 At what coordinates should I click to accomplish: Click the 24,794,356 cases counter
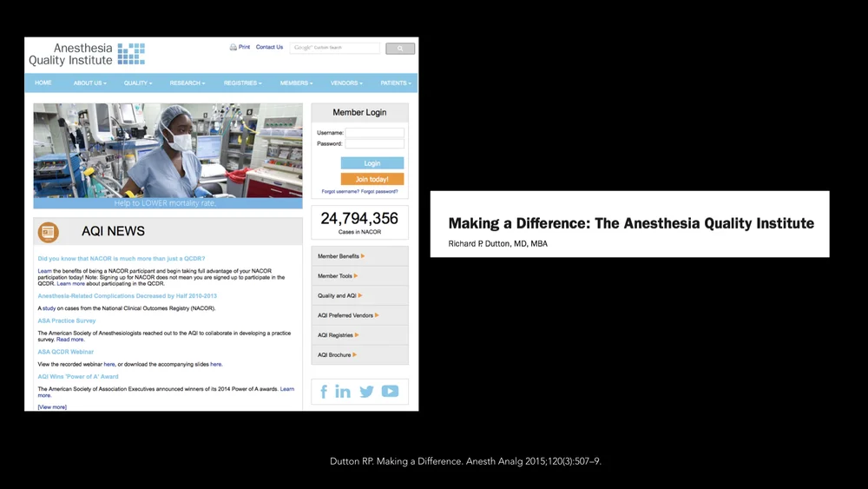pyautogui.click(x=359, y=219)
